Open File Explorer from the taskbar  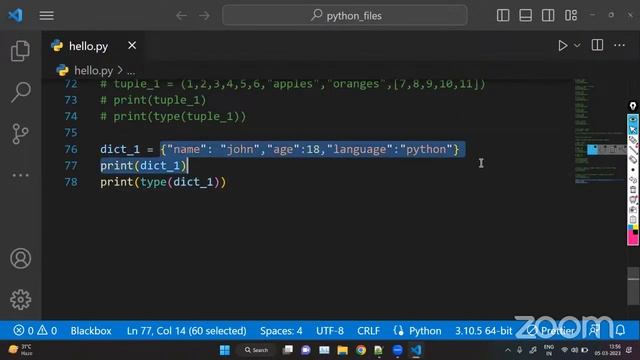[x=342, y=350]
